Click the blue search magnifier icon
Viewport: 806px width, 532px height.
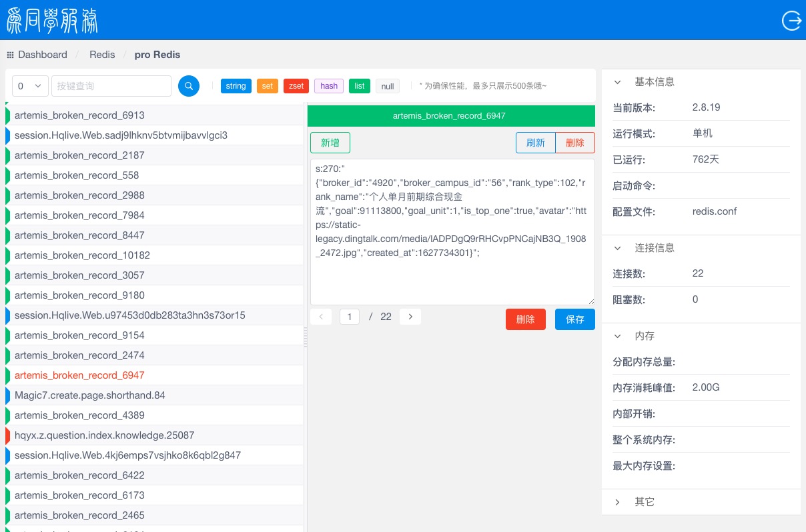point(189,85)
